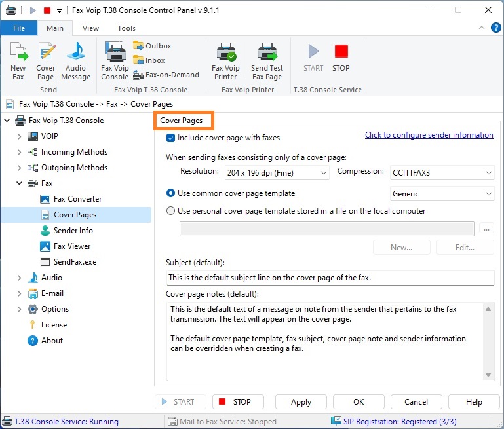Switch to the Main ribbon tab

click(x=55, y=28)
